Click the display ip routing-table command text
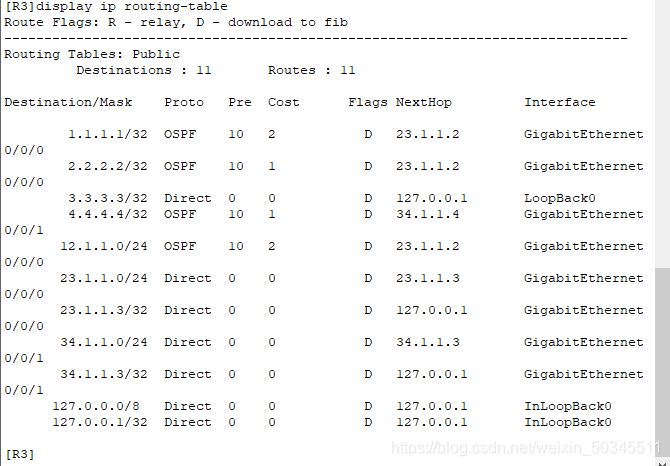Image resolution: width=670 pixels, height=466 pixels. click(x=132, y=7)
